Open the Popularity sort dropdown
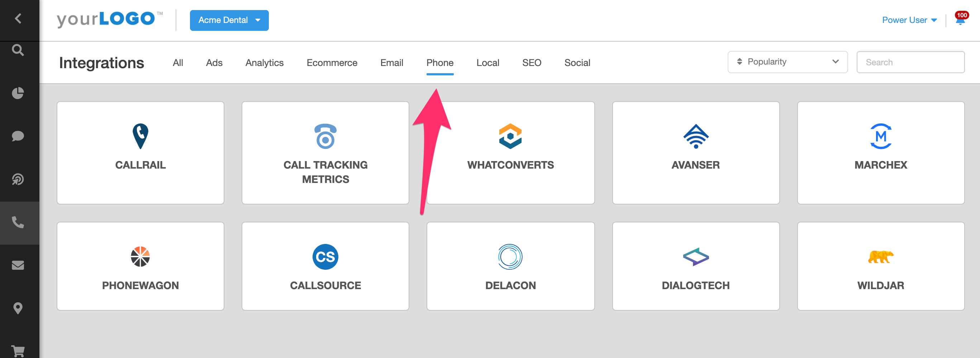The width and height of the screenshot is (980, 358). 787,62
